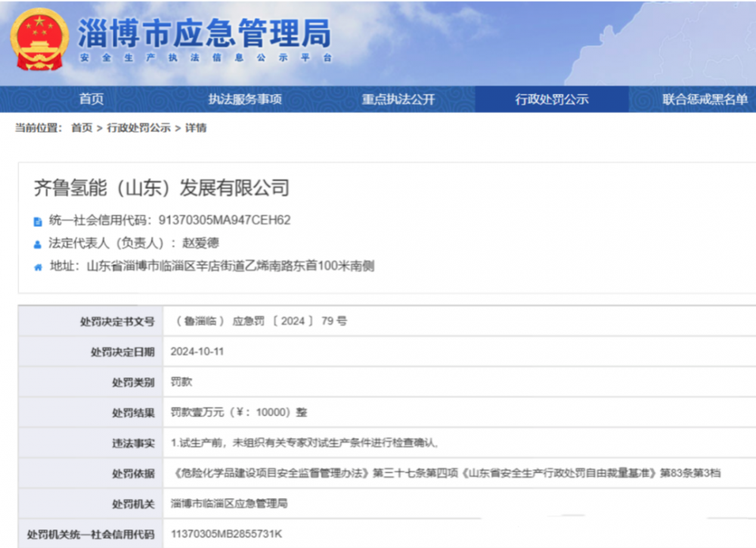The image size is (756, 548).
Task: Open the 联合惩戒黑名单 navigation tab
Action: click(x=705, y=99)
